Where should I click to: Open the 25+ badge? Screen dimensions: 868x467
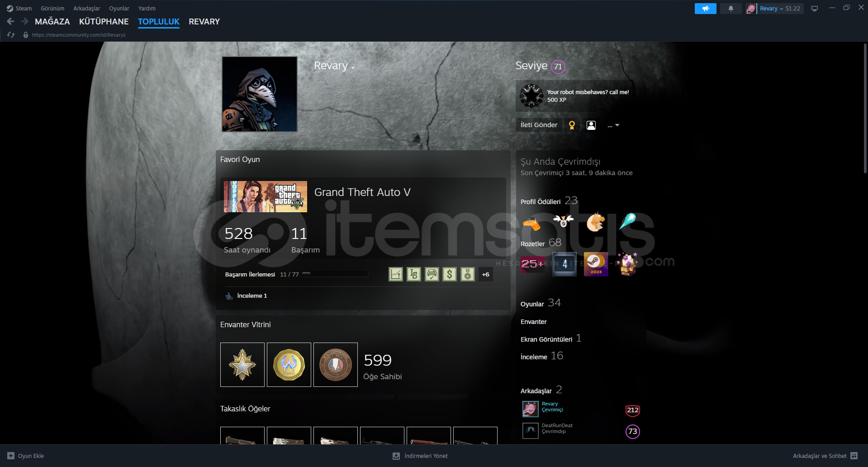[532, 264]
